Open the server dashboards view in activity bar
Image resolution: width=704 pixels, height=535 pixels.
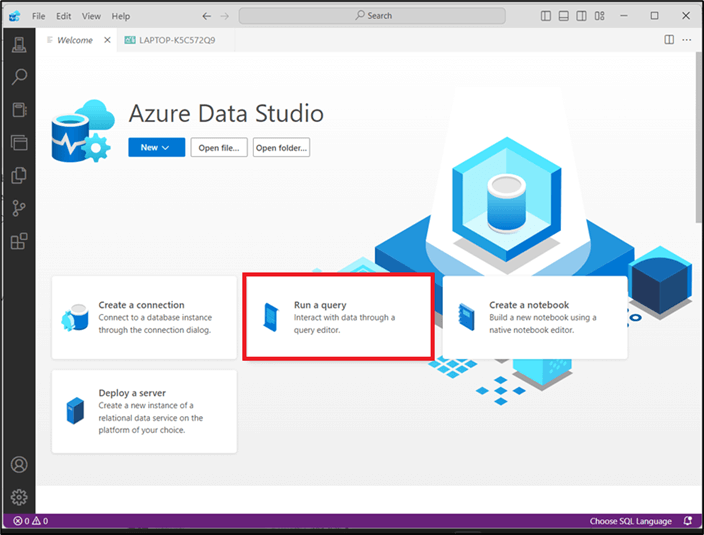click(19, 143)
